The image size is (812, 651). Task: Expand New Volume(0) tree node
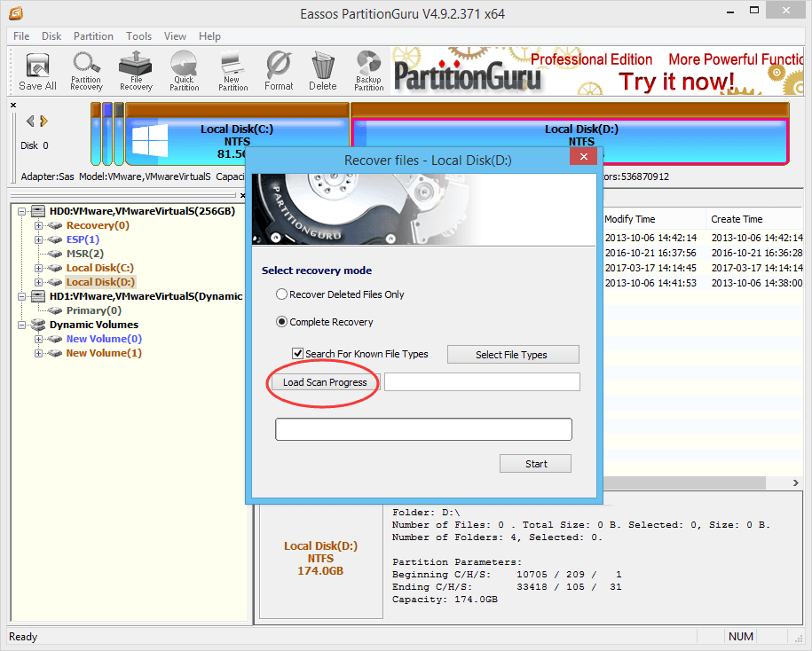point(38,339)
